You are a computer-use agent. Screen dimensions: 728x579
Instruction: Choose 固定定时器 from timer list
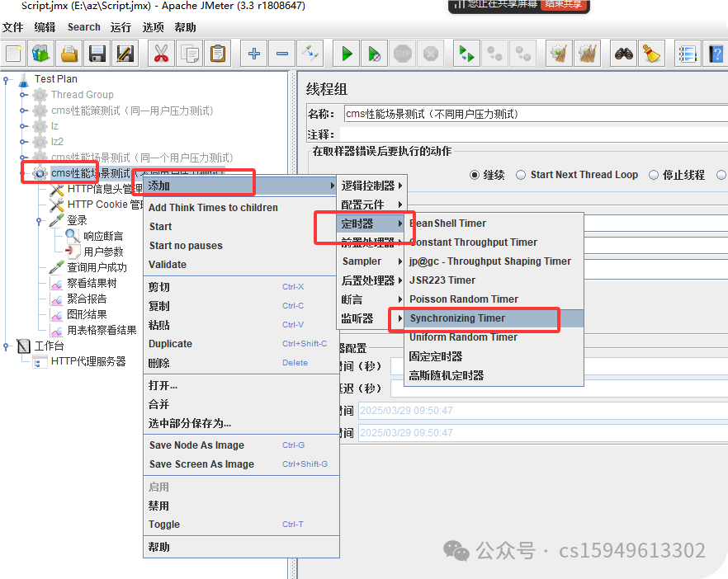[494, 356]
